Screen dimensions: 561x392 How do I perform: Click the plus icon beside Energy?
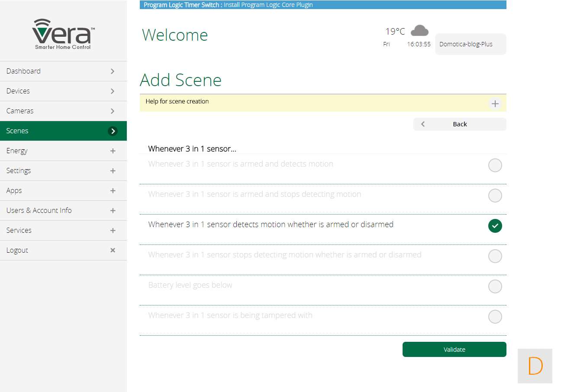[113, 151]
